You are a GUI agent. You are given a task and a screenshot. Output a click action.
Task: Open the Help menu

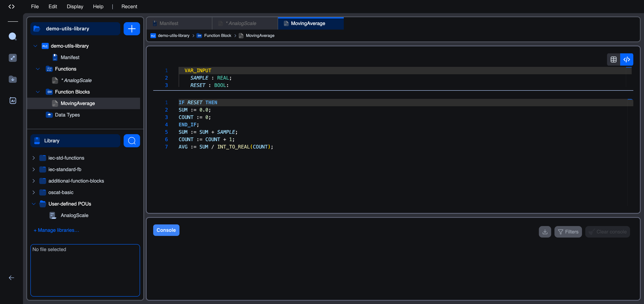[x=98, y=7]
